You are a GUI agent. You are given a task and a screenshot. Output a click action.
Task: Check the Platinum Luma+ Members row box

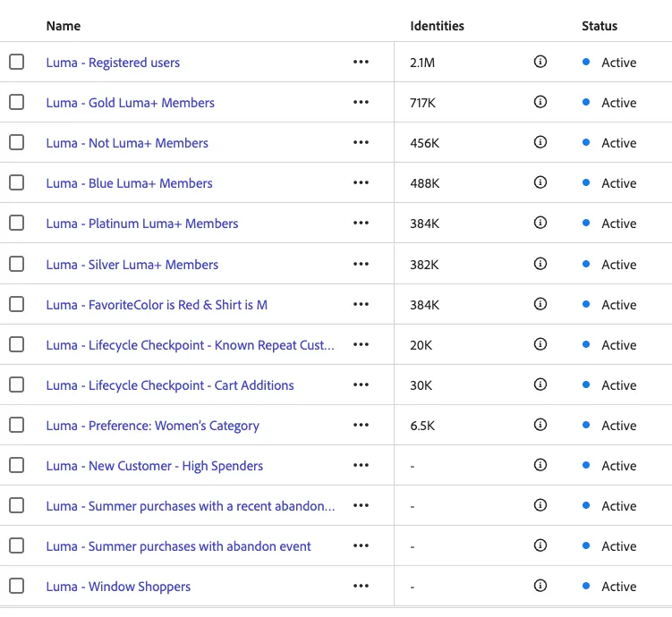click(x=17, y=223)
